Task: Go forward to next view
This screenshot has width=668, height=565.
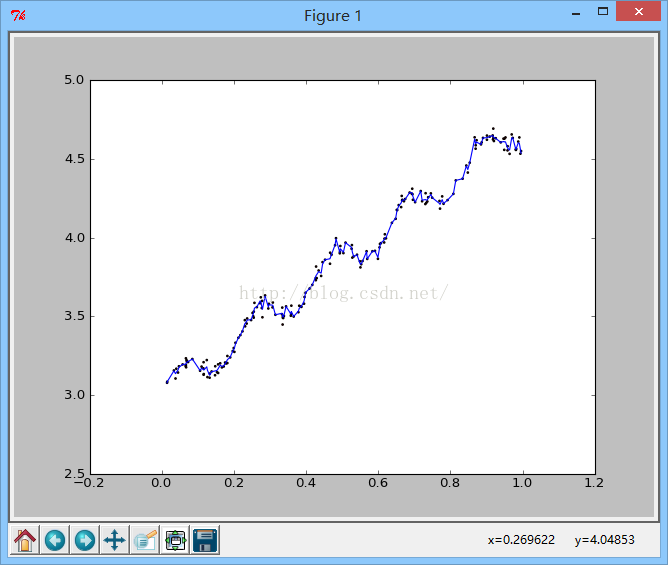Action: coord(85,540)
